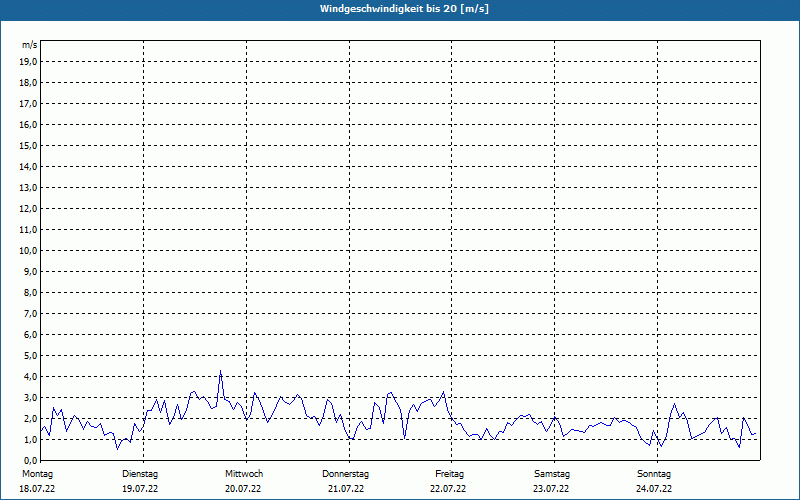Click the 0,0 y-axis label
The image size is (800, 500).
[x=32, y=460]
